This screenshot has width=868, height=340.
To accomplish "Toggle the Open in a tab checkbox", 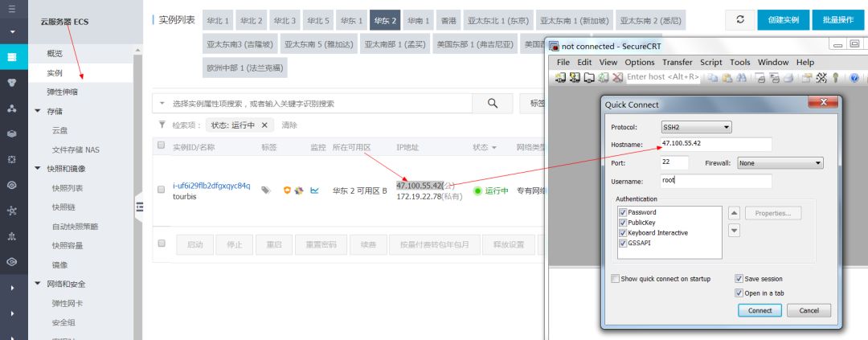I will pyautogui.click(x=739, y=293).
